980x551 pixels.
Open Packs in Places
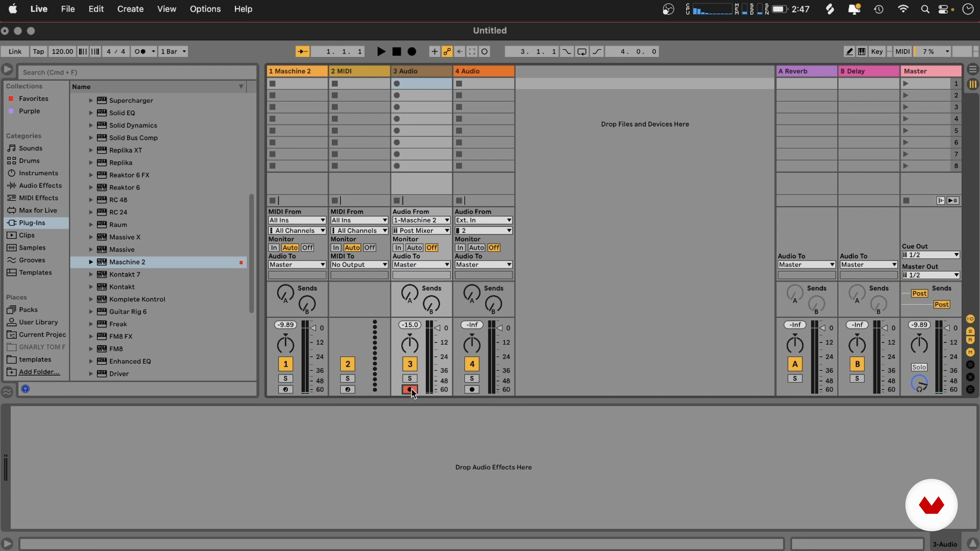pos(28,309)
